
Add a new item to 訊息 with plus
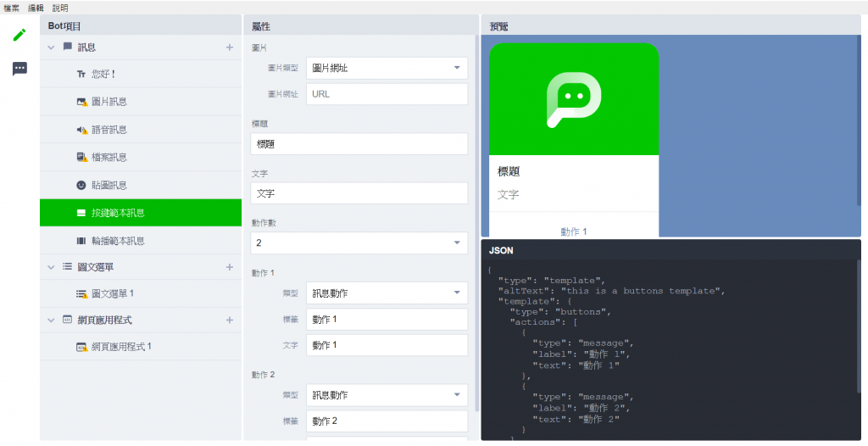230,47
